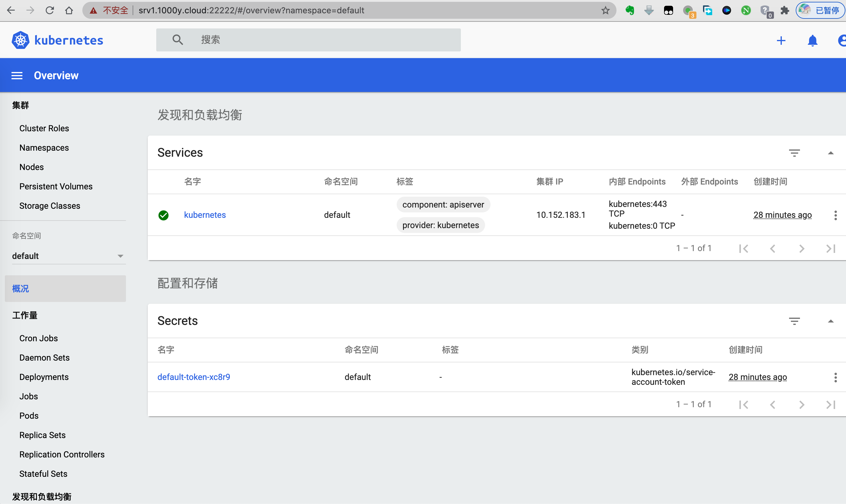
Task: Open the notifications bell icon
Action: click(812, 41)
